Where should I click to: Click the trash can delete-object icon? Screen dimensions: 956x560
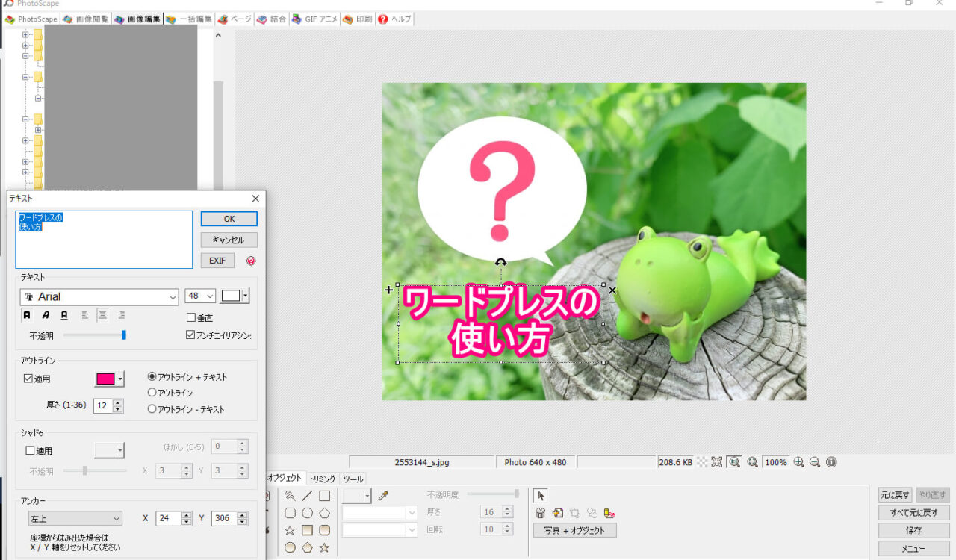[x=540, y=513]
